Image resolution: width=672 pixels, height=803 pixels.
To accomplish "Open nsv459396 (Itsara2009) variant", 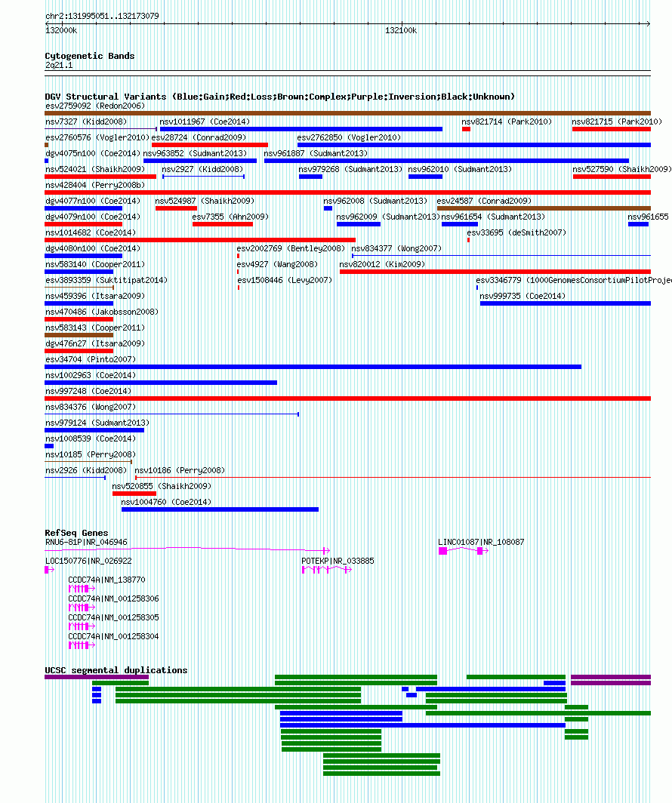I will point(95,297).
